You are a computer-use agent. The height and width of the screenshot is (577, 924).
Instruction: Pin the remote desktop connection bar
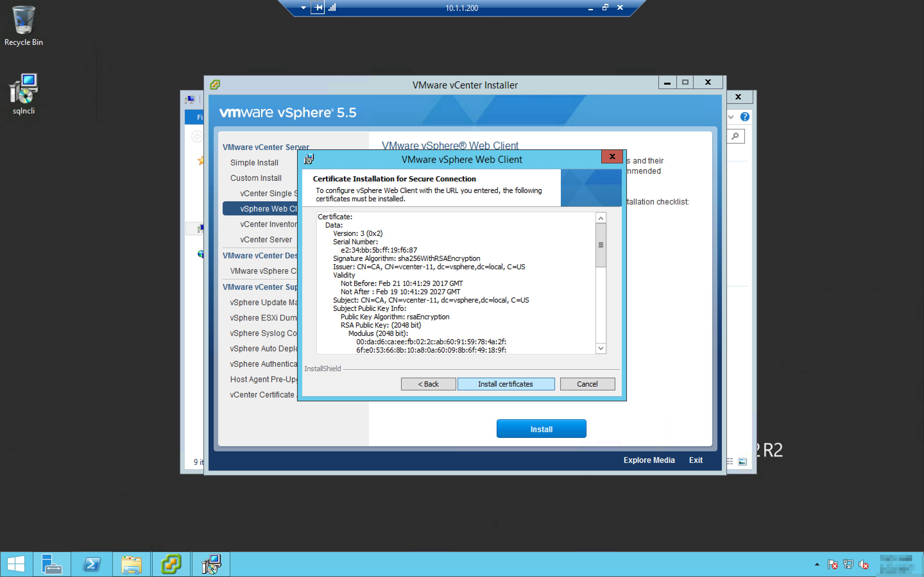(318, 7)
